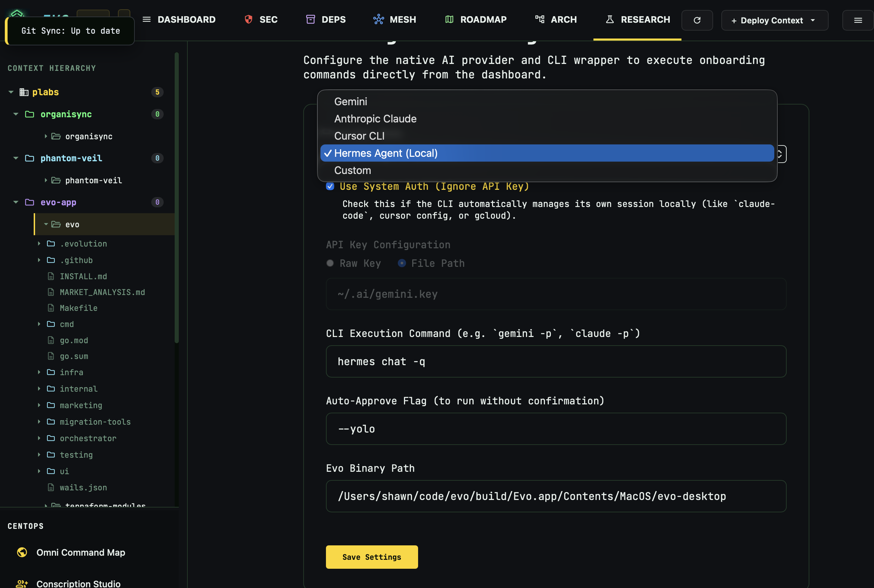Collapse the organisync project group
This screenshot has height=588, width=874.
[x=16, y=114]
